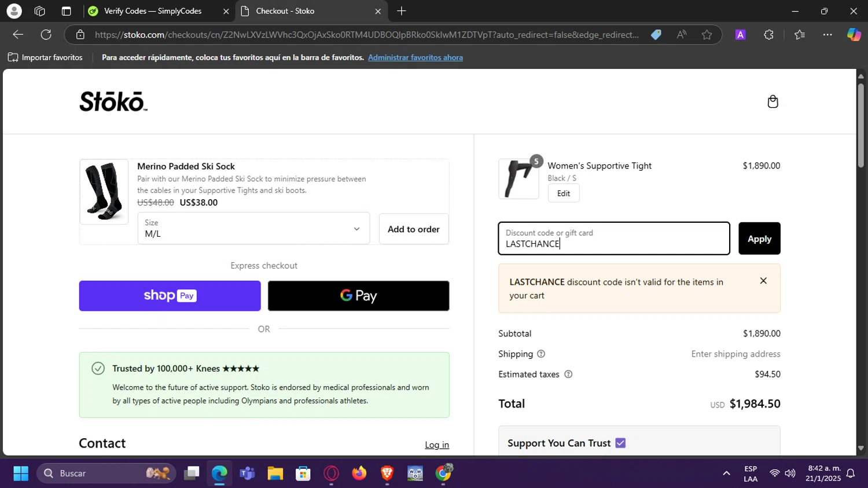Expand the Size M/L dropdown

coord(253,228)
